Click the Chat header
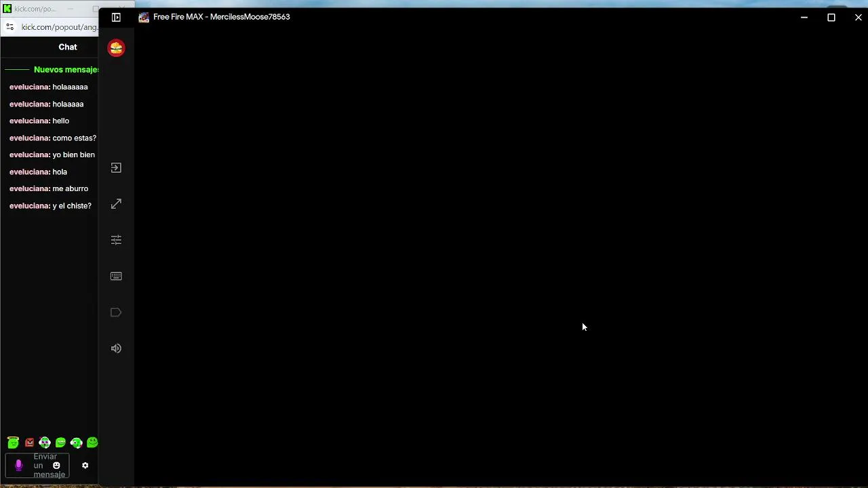 click(x=68, y=47)
